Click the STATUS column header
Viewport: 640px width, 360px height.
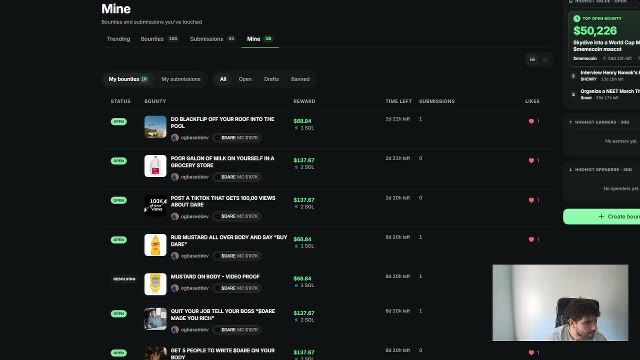pyautogui.click(x=120, y=101)
